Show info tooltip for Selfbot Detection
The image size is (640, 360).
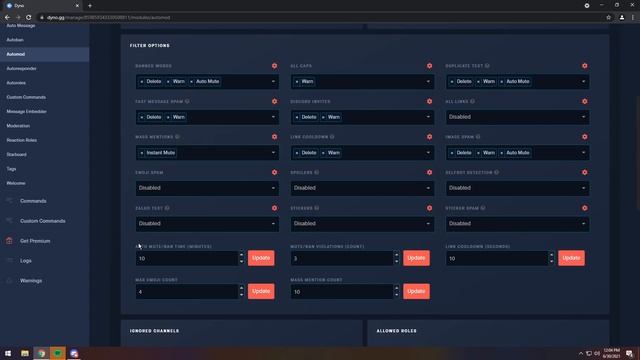[x=496, y=172]
